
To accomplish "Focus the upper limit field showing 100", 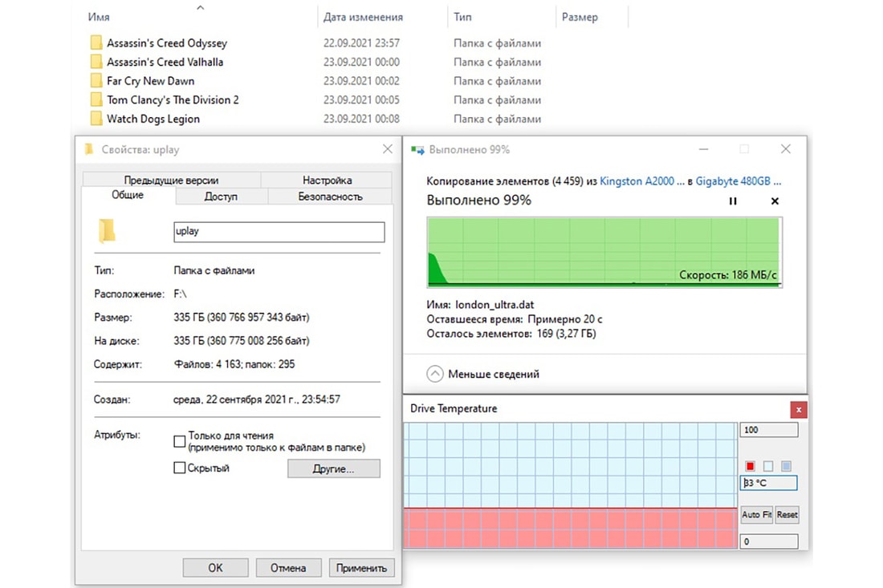I will [769, 430].
